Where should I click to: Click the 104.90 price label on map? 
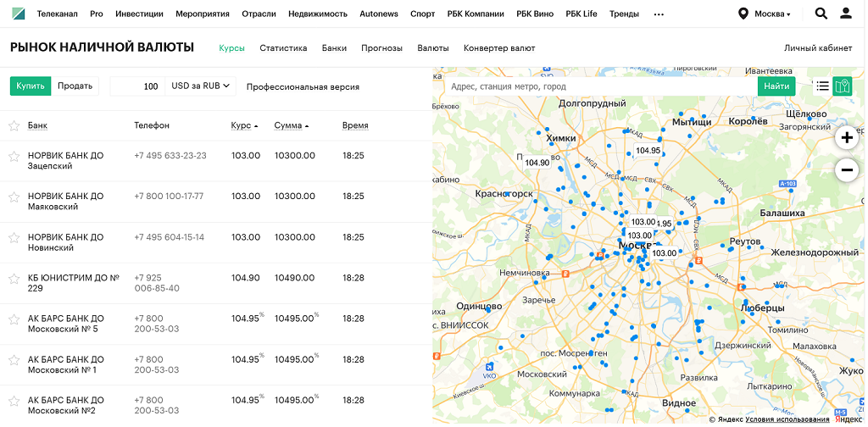pyautogui.click(x=537, y=163)
